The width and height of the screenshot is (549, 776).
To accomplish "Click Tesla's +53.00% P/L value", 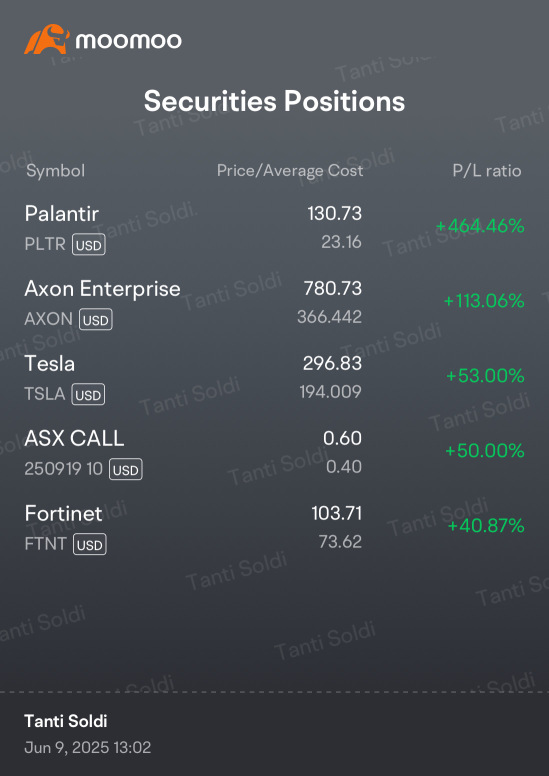I will 485,376.
